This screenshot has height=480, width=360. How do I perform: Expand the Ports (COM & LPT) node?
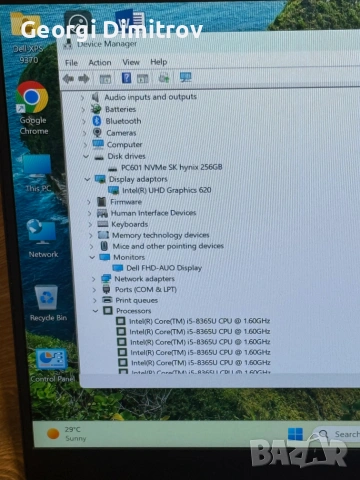94,290
